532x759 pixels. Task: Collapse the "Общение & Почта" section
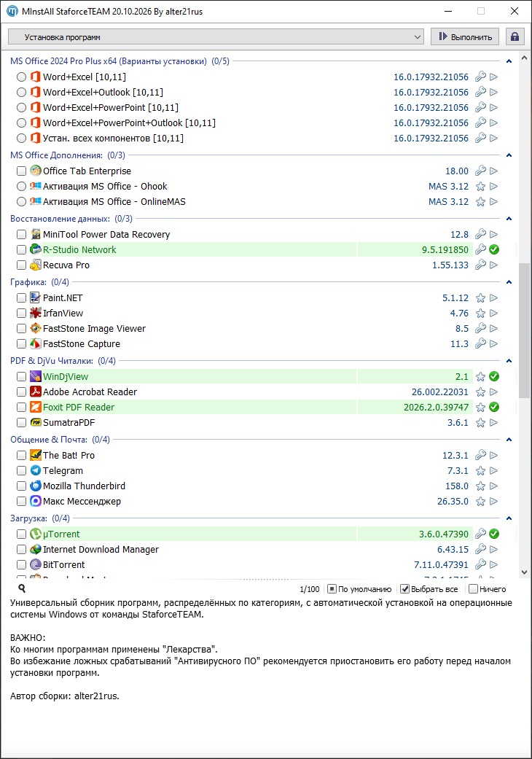pos(509,440)
